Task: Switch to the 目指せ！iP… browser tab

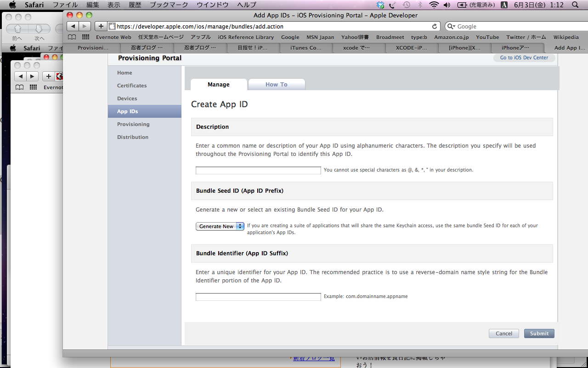Action: coord(252,47)
